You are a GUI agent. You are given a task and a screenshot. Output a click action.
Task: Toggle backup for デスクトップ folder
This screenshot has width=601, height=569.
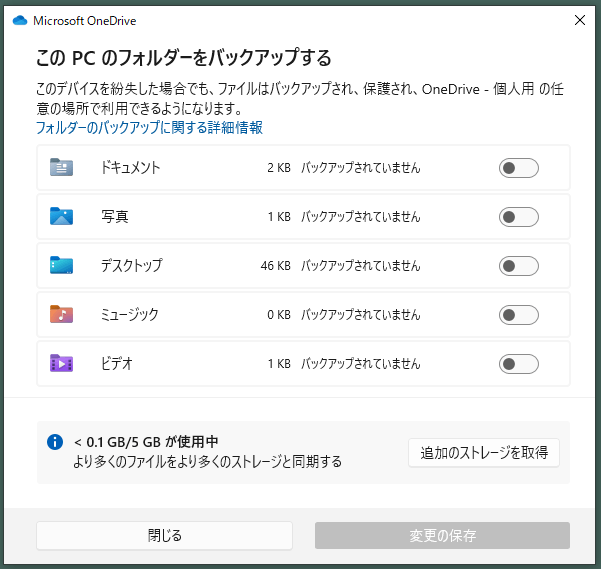(519, 266)
